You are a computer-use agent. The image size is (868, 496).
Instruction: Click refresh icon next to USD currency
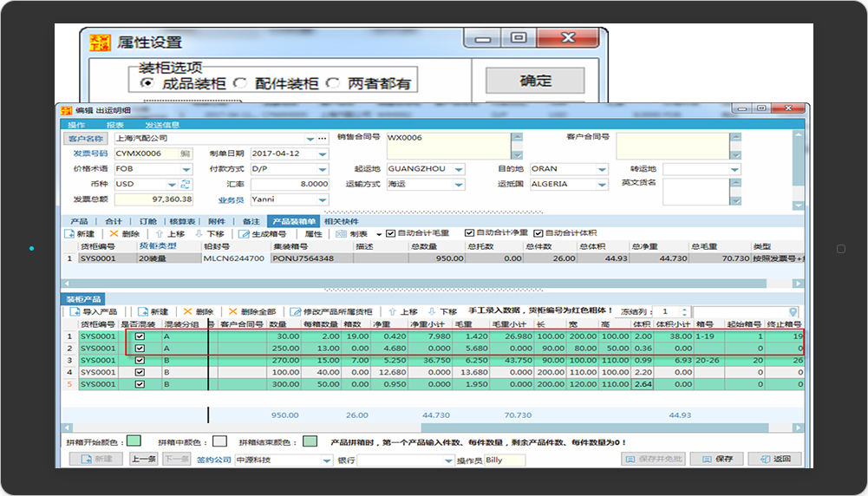(x=186, y=184)
